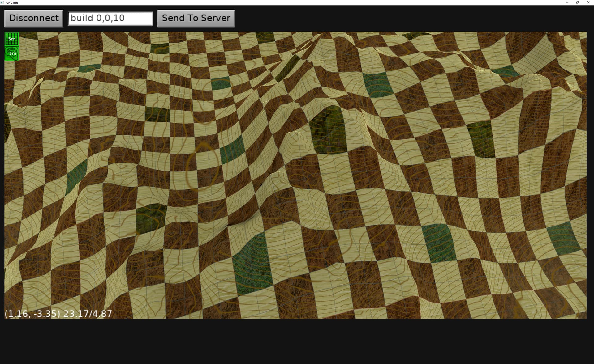Click the olive-green tile on the right-hand ridge
594x364 pixels.
(x=481, y=139)
